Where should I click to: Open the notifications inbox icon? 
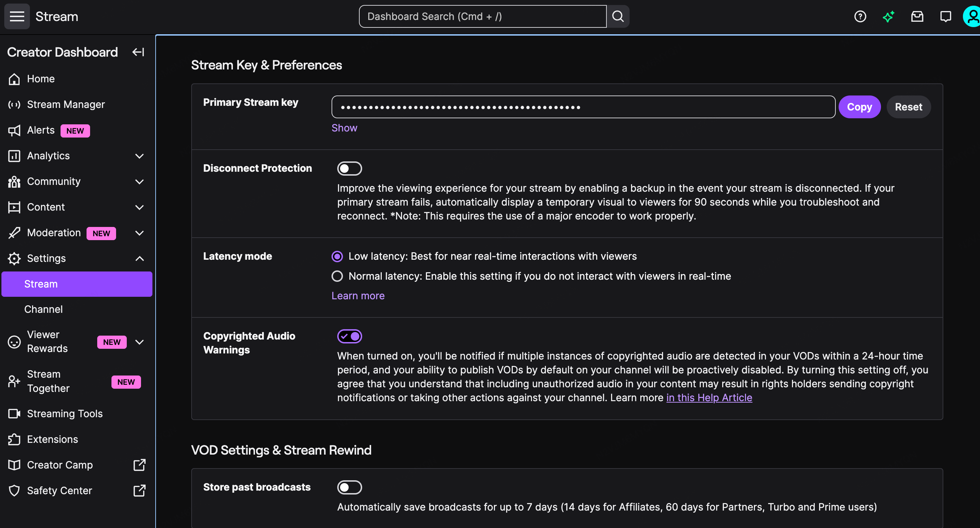tap(917, 16)
